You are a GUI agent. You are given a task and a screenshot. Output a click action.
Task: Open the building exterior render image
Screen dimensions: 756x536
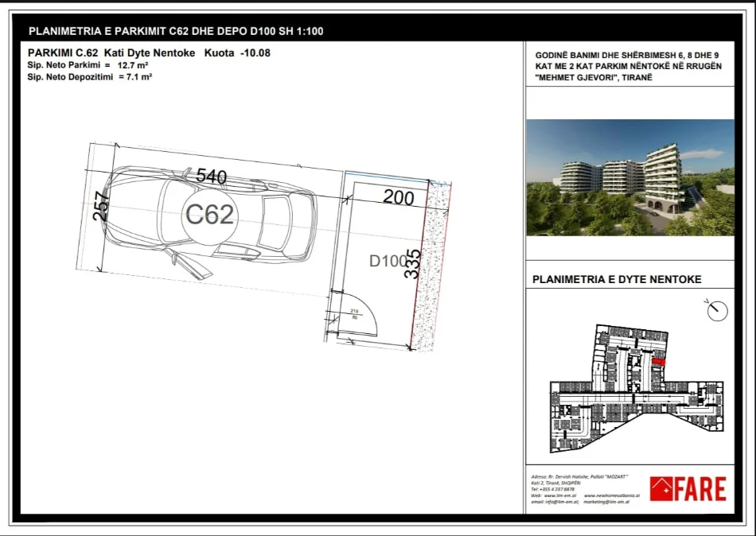pyautogui.click(x=629, y=177)
